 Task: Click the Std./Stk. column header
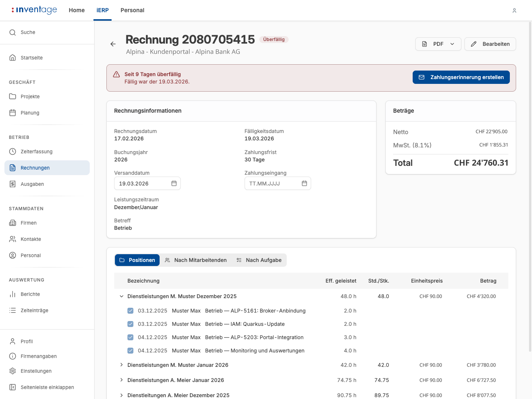point(379,281)
